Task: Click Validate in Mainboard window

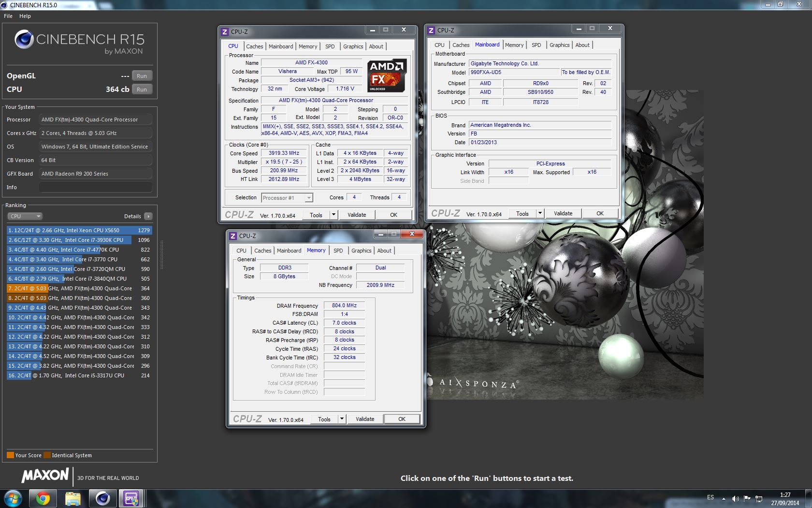Action: pyautogui.click(x=563, y=213)
